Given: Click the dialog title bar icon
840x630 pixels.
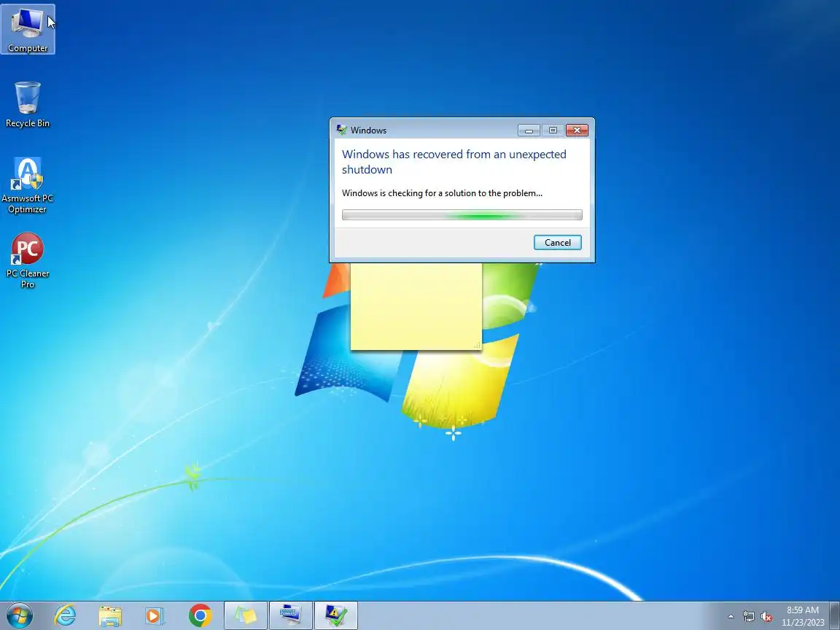Looking at the screenshot, I should tap(341, 130).
